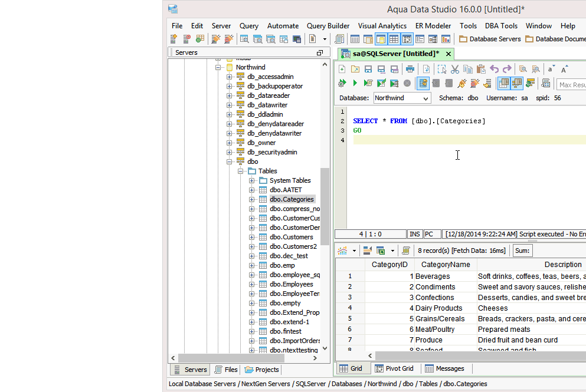This screenshot has width=586, height=392.
Task: Click the script scroll icon in results toolbar
Action: [x=406, y=251]
